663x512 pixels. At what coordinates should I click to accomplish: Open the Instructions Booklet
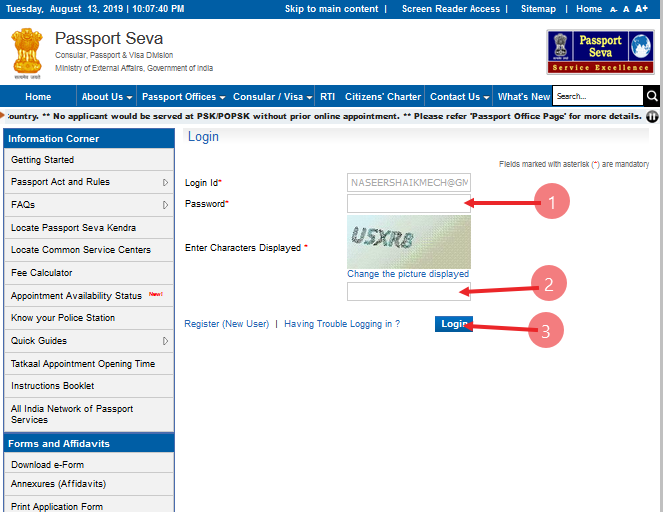[x=89, y=386]
